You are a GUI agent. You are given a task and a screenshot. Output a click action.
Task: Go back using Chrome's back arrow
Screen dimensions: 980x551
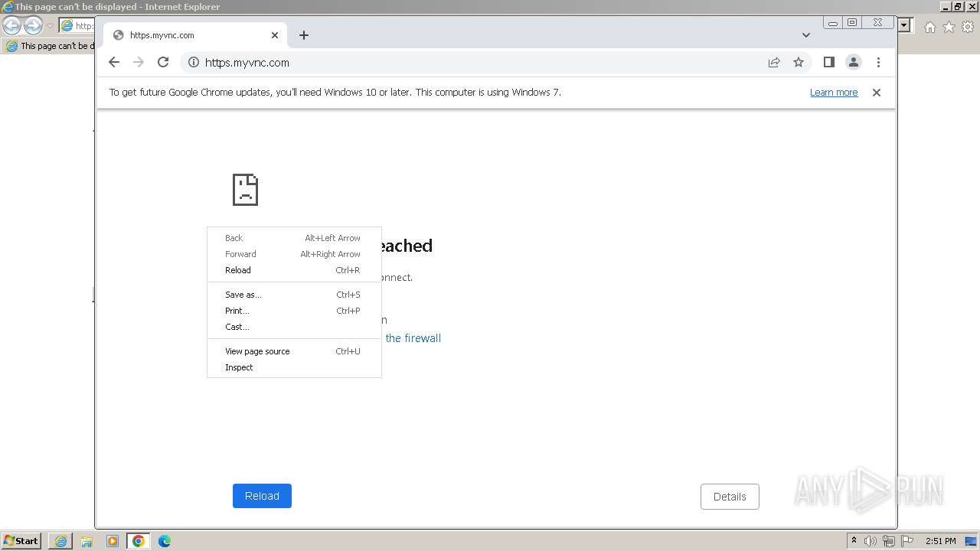pyautogui.click(x=114, y=63)
